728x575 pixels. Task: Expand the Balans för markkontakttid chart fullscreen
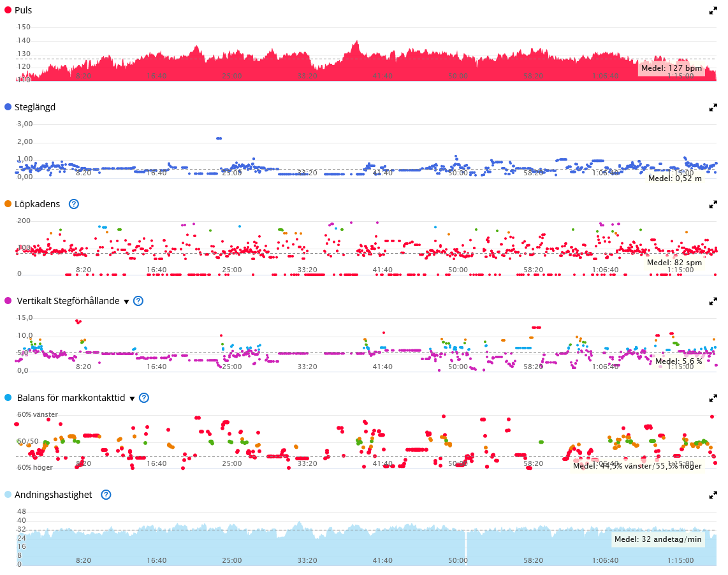[713, 398]
